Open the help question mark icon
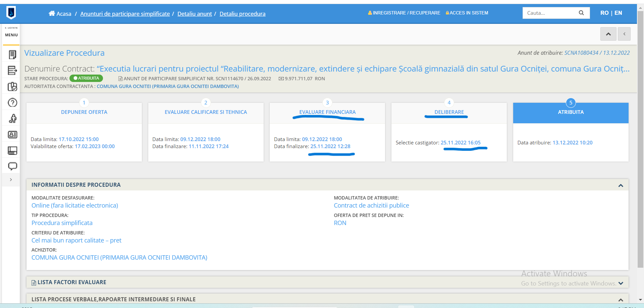The width and height of the screenshot is (644, 308). click(x=12, y=102)
